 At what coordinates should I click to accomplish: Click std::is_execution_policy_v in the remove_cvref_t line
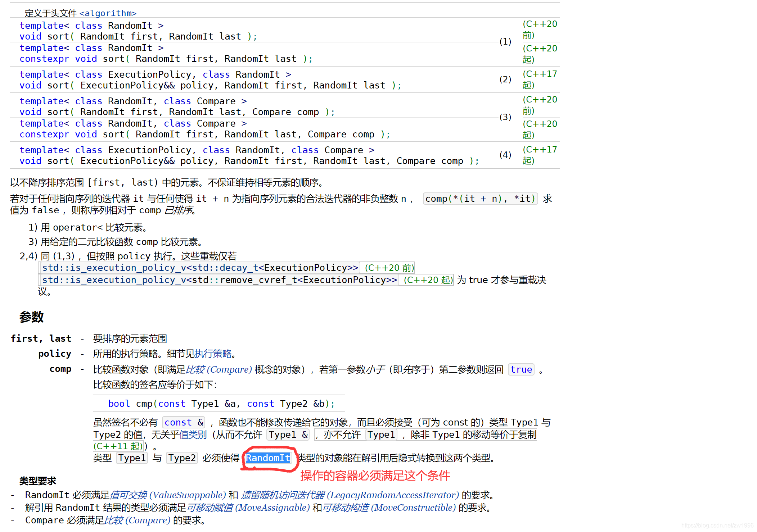tap(114, 280)
